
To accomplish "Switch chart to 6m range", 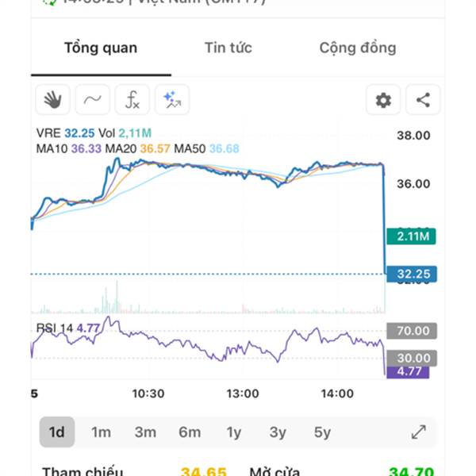I will coord(190,432).
